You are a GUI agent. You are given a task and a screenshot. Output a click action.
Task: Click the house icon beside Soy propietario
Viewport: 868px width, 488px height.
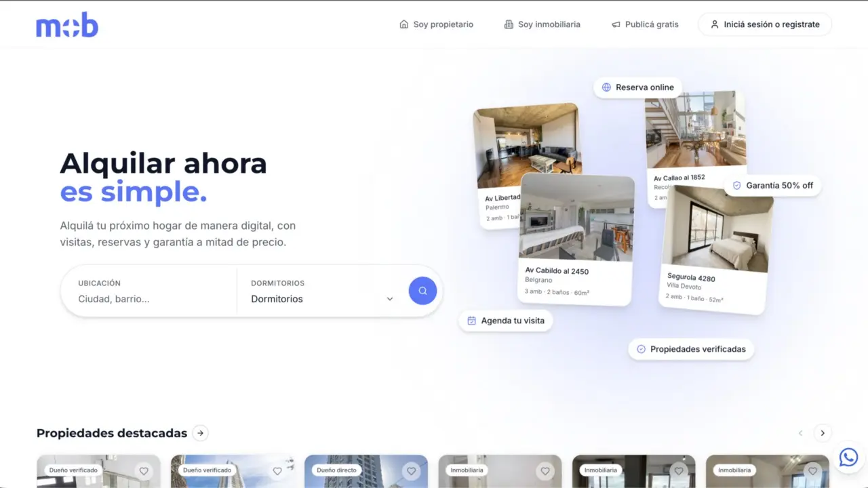pos(404,24)
